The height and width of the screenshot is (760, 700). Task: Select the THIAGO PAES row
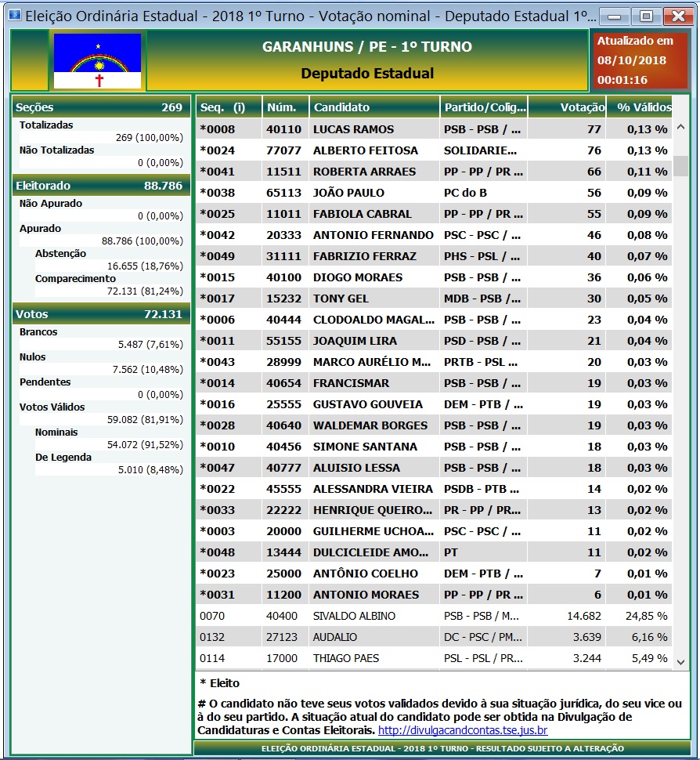(434, 657)
